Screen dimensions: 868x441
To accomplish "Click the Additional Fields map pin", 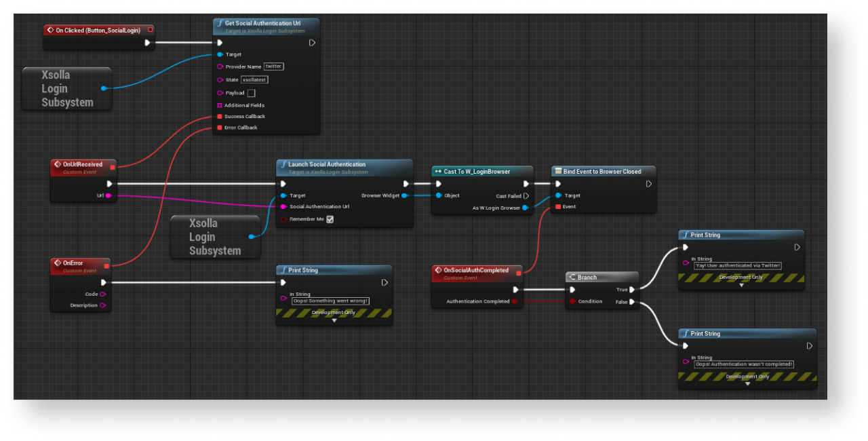I will [219, 105].
